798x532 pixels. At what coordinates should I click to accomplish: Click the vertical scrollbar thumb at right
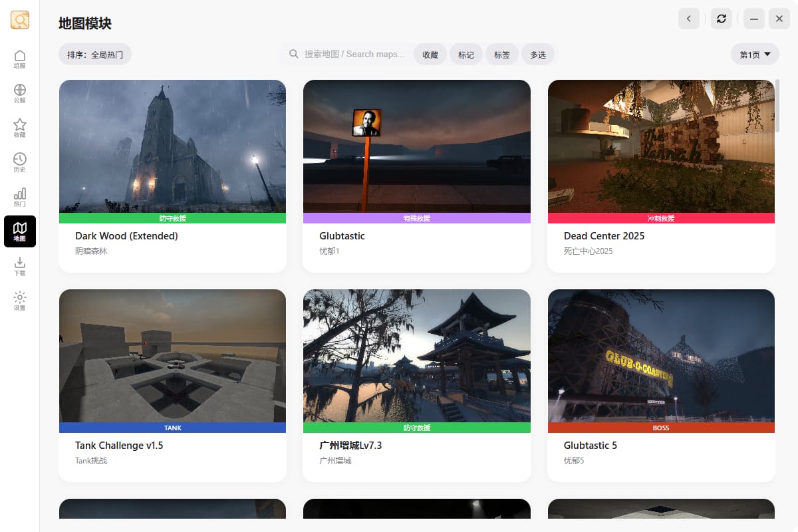coord(777,105)
